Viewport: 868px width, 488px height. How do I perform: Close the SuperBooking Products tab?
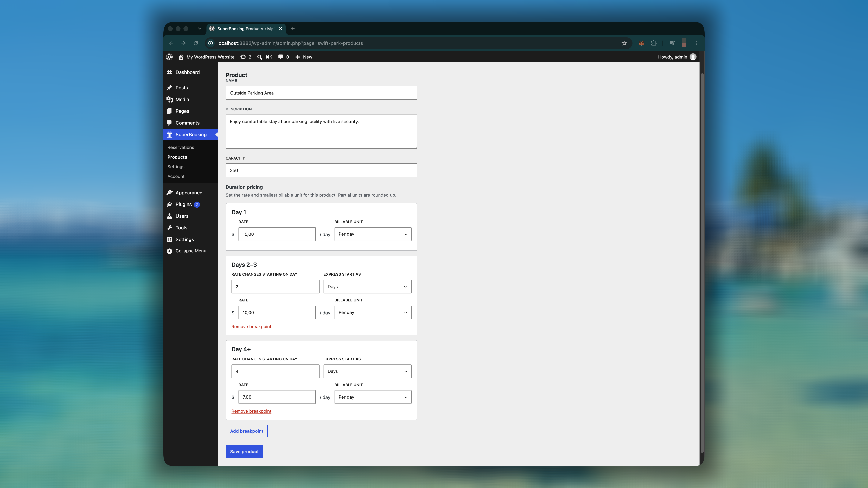click(x=280, y=29)
